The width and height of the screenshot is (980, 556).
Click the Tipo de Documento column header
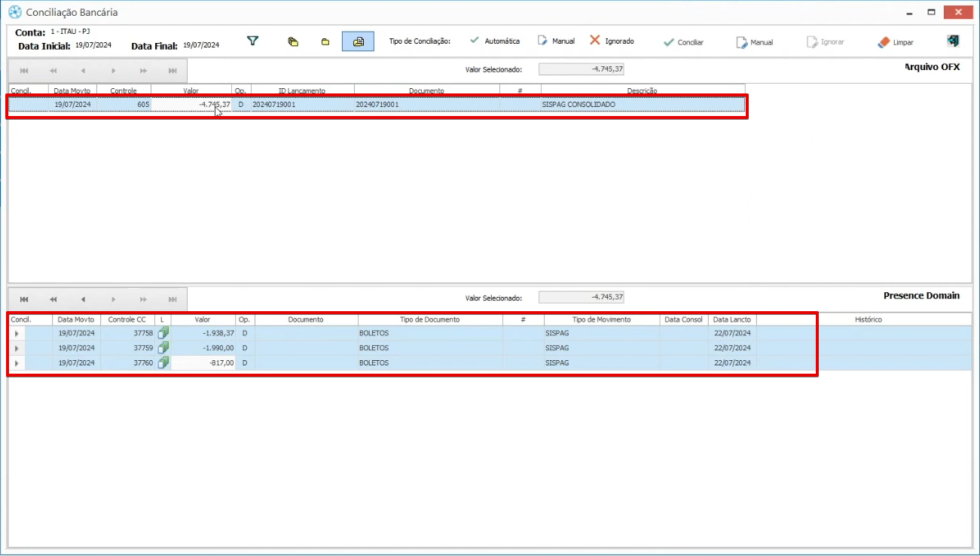tap(430, 319)
